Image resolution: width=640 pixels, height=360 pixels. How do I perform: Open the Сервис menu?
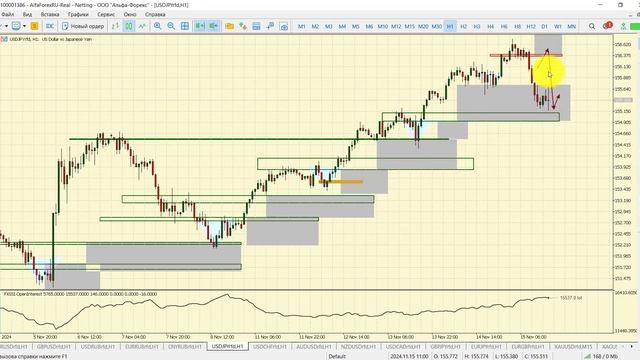pyautogui.click(x=106, y=14)
